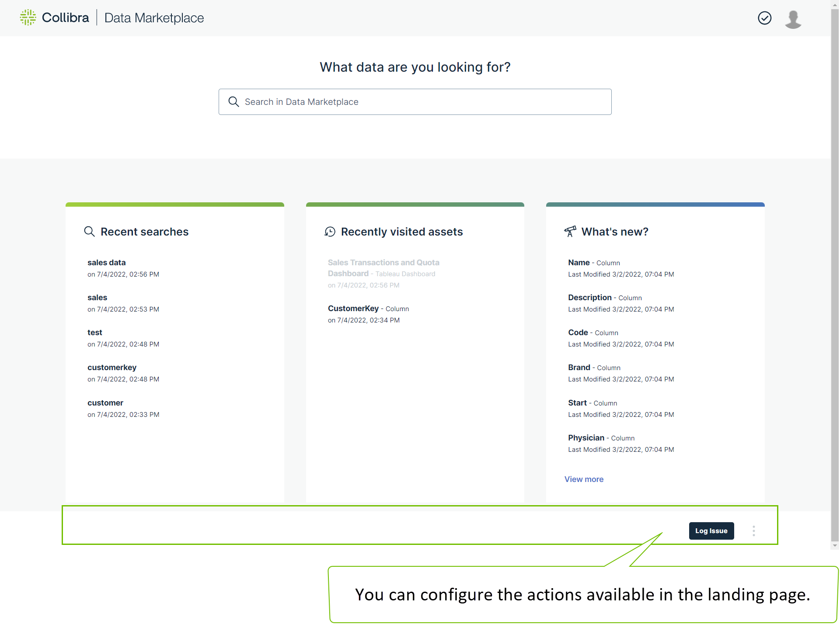
Task: Open the CustomerKey column asset
Action: 353,309
